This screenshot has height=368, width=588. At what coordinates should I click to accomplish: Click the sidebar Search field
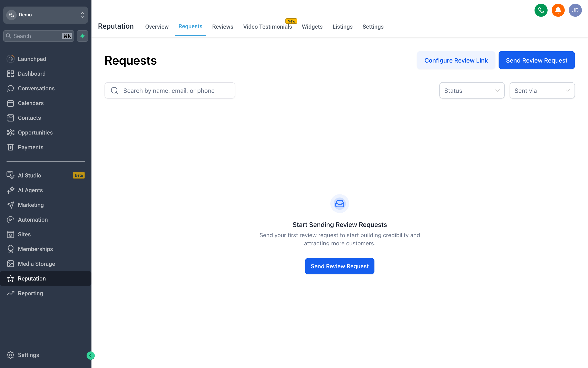pyautogui.click(x=39, y=36)
